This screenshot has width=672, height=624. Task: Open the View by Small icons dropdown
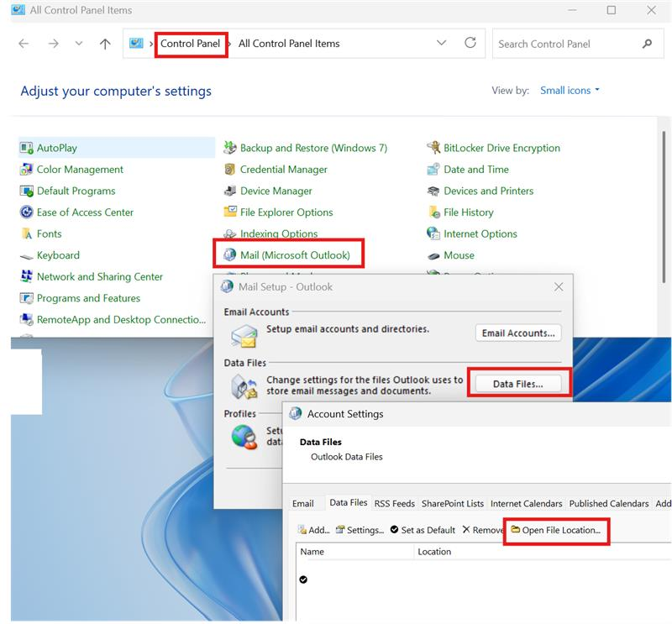[x=570, y=91]
